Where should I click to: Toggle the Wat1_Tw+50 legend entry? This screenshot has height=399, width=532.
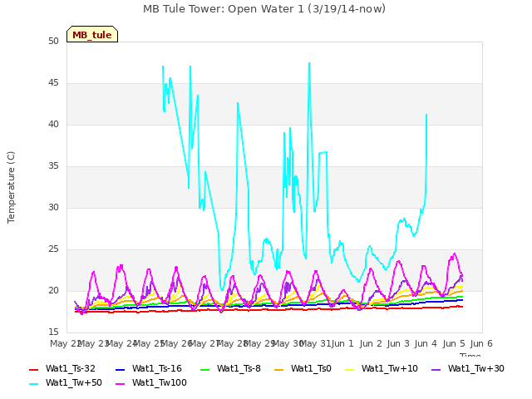coord(66,383)
